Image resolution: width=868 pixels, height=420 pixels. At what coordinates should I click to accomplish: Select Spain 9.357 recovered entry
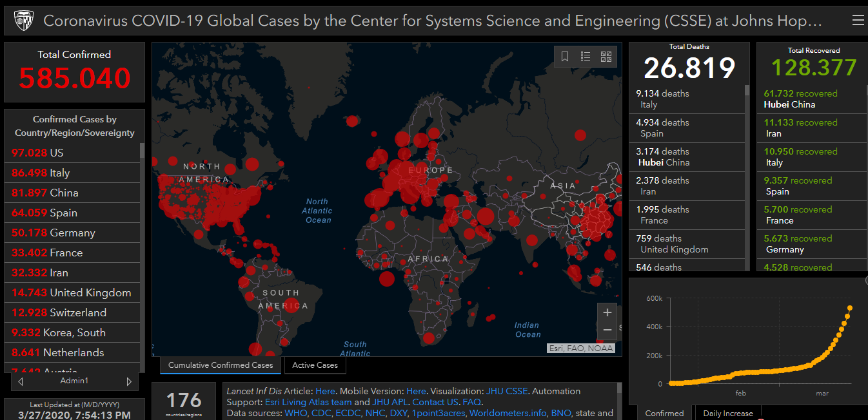[812, 186]
